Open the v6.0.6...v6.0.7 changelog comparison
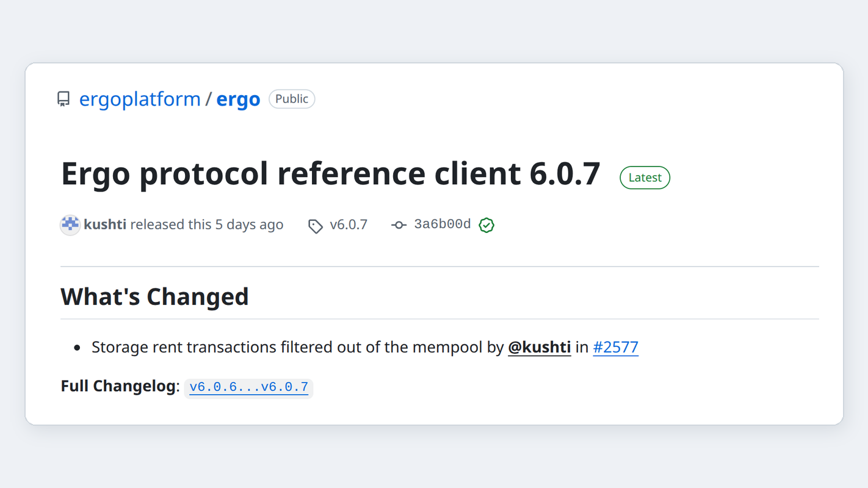The image size is (868, 488). point(249,387)
